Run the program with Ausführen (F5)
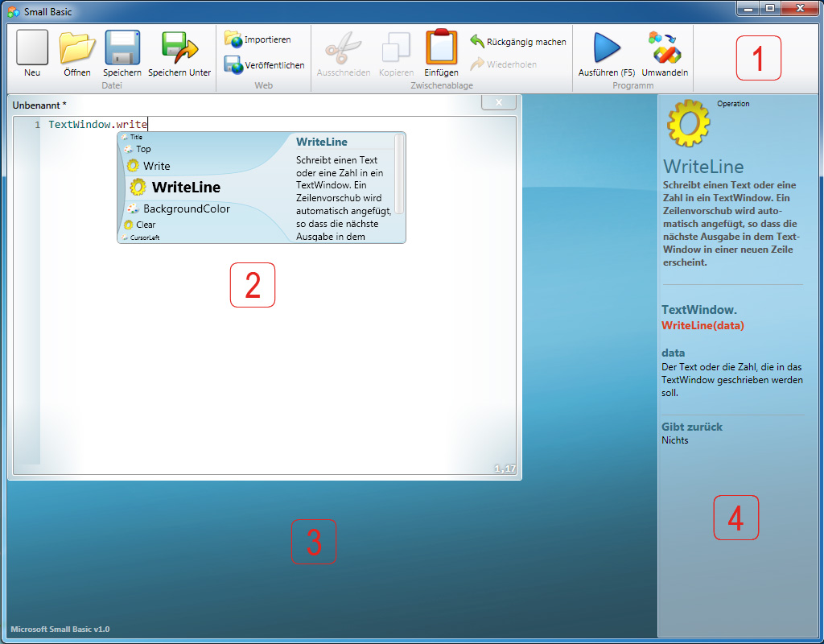This screenshot has width=824, height=644. (x=607, y=48)
